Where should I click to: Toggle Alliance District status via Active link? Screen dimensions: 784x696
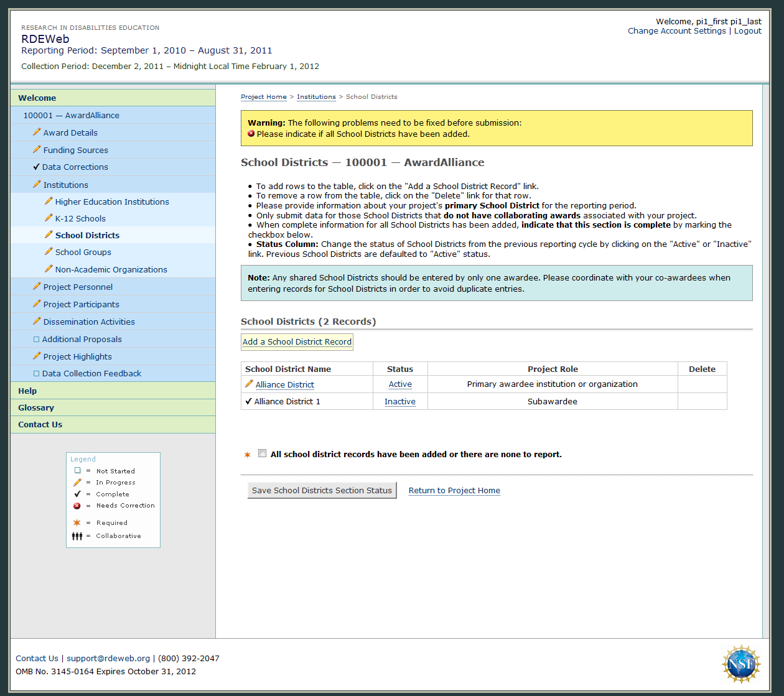(x=400, y=384)
